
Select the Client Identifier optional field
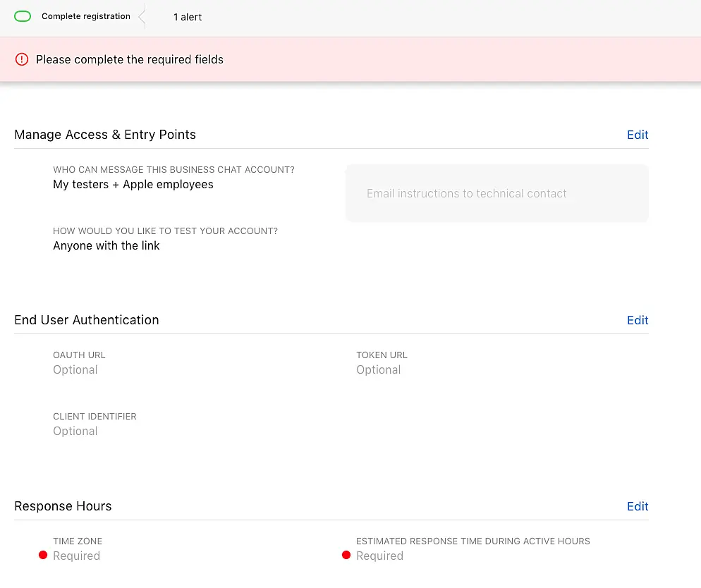[75, 431]
